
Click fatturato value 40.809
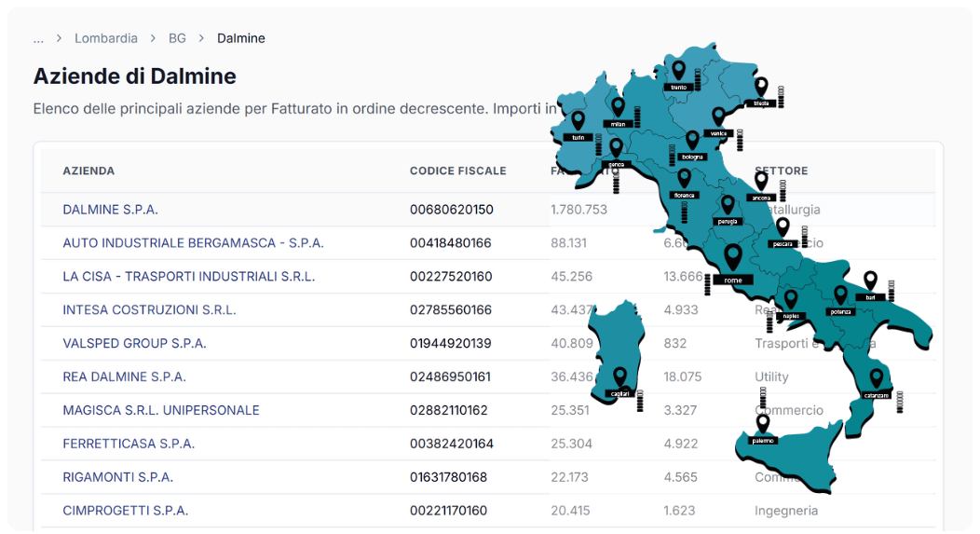[571, 343]
